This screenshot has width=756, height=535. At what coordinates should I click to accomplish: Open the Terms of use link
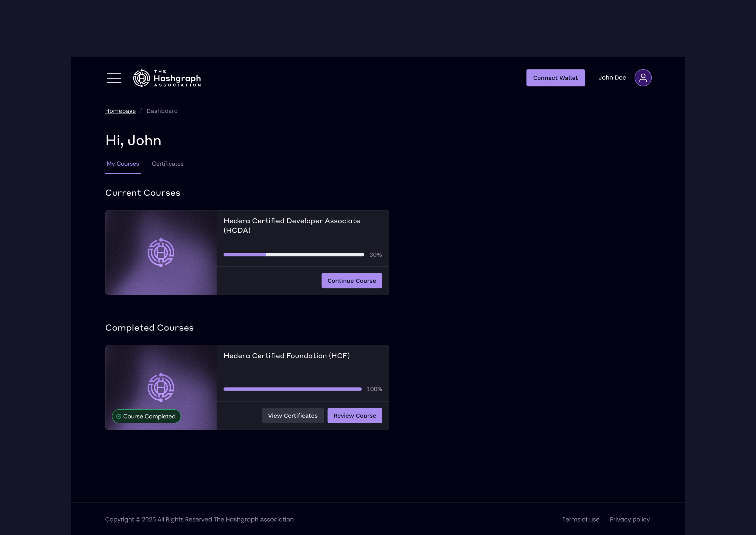coord(581,520)
